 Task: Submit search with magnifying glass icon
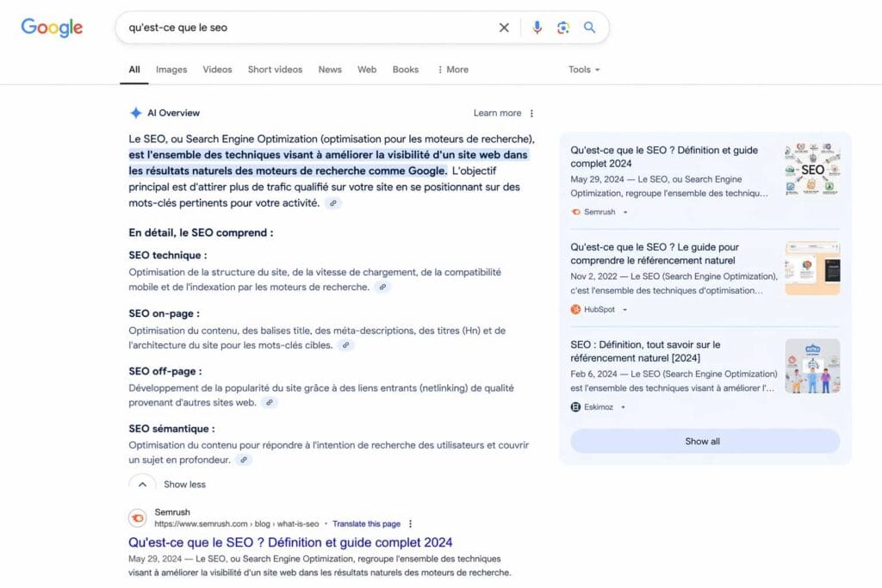[x=589, y=27]
